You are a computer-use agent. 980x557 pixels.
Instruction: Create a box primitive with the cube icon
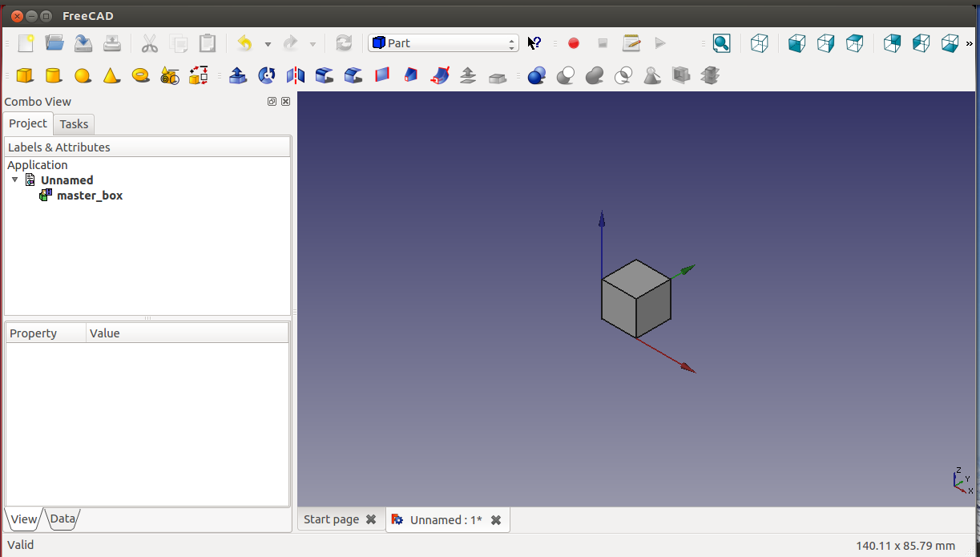25,75
